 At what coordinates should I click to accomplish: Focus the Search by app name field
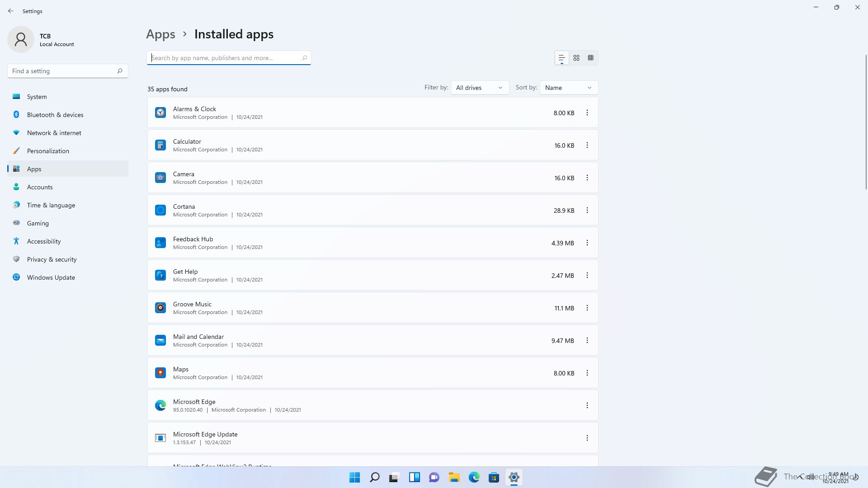229,58
